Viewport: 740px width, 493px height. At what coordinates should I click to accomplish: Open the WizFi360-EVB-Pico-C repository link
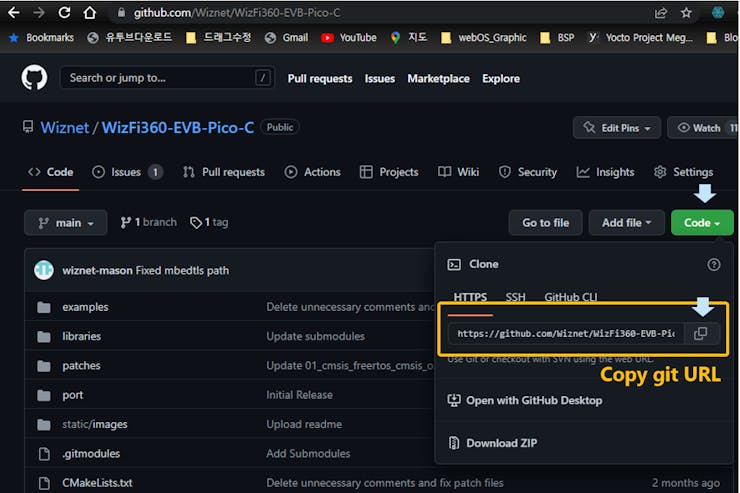pos(178,127)
